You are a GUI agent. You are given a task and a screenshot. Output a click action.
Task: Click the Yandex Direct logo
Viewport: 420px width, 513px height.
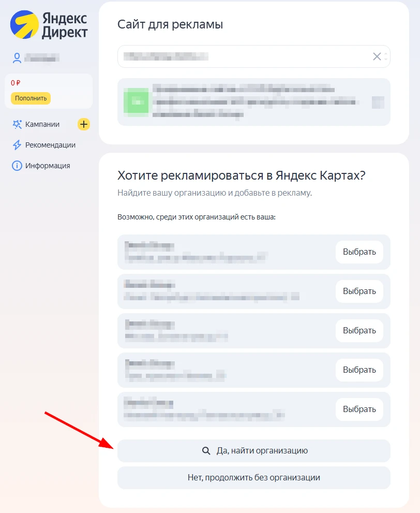pos(49,26)
